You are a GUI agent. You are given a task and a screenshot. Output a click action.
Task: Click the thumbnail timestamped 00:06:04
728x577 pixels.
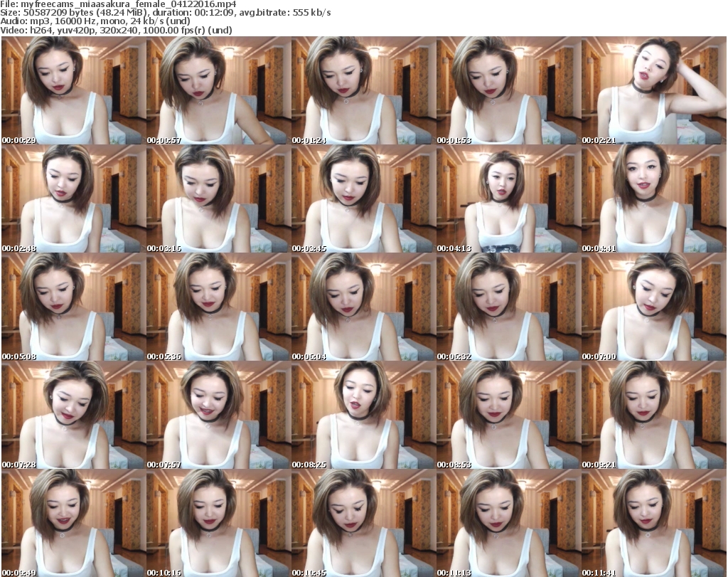tap(363, 307)
